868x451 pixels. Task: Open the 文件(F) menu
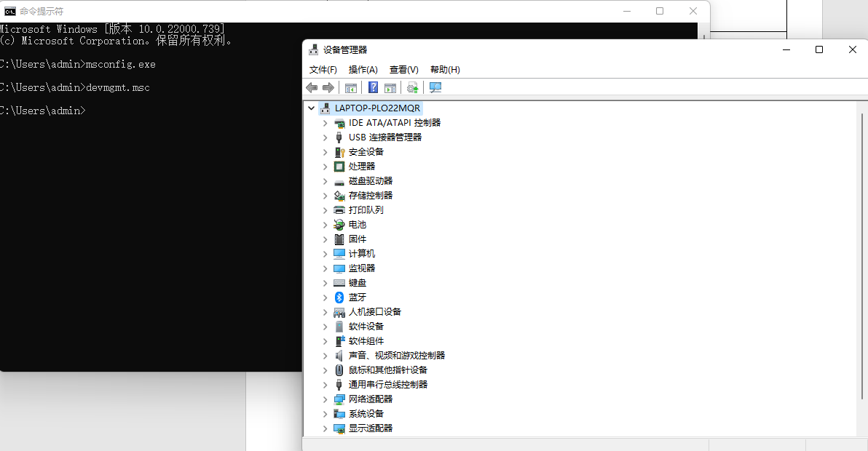point(323,70)
